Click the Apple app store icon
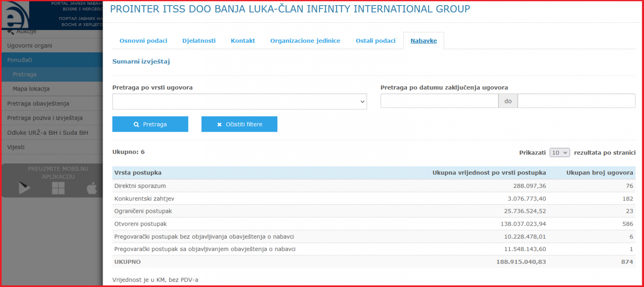This screenshot has width=644, height=287. click(x=91, y=188)
